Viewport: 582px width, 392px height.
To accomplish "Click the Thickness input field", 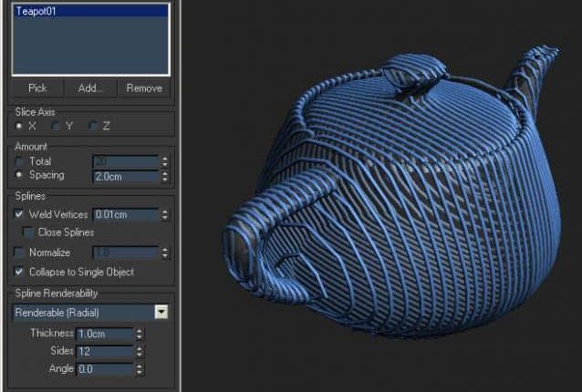I will [105, 334].
